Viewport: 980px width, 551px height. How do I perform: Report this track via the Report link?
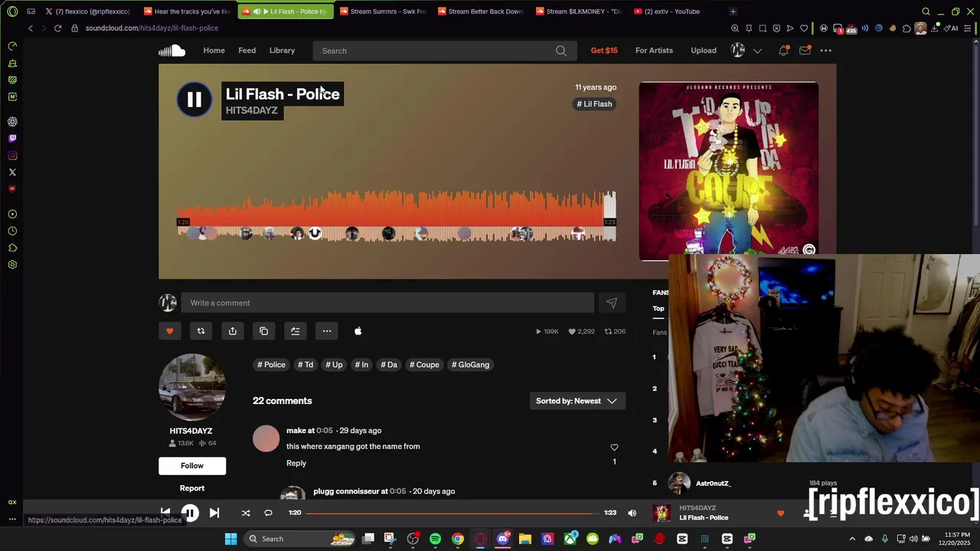192,488
